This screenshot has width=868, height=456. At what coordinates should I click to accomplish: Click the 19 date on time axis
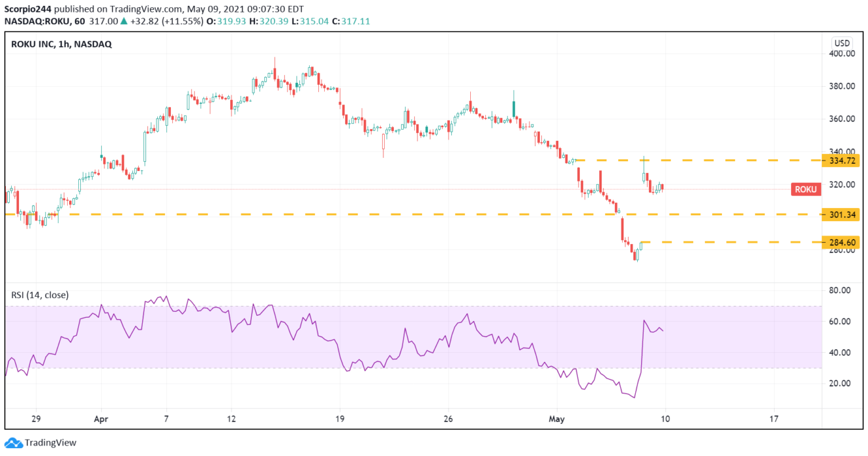(x=340, y=418)
